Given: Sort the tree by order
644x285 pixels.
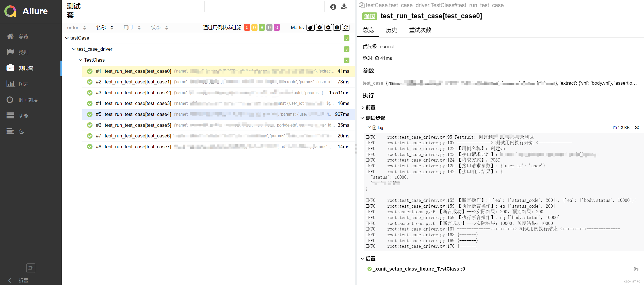Looking at the screenshot, I should [76, 28].
